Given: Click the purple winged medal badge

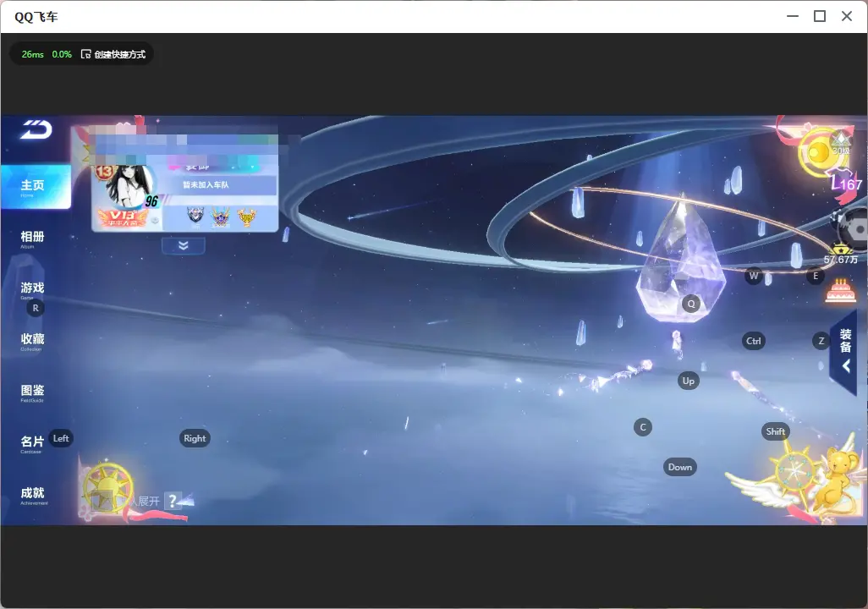Looking at the screenshot, I should pyautogui.click(x=220, y=216).
